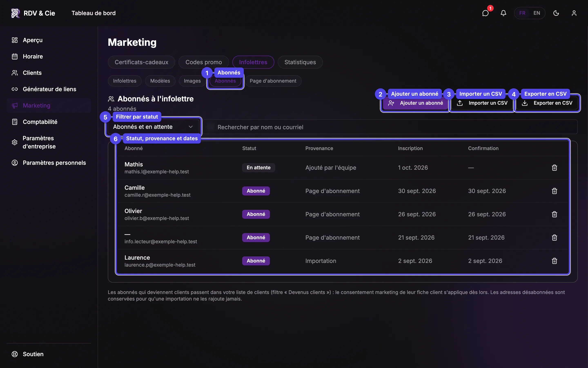588x368 pixels.
Task: Go to Aperçu in sidebar
Action: click(x=49, y=40)
